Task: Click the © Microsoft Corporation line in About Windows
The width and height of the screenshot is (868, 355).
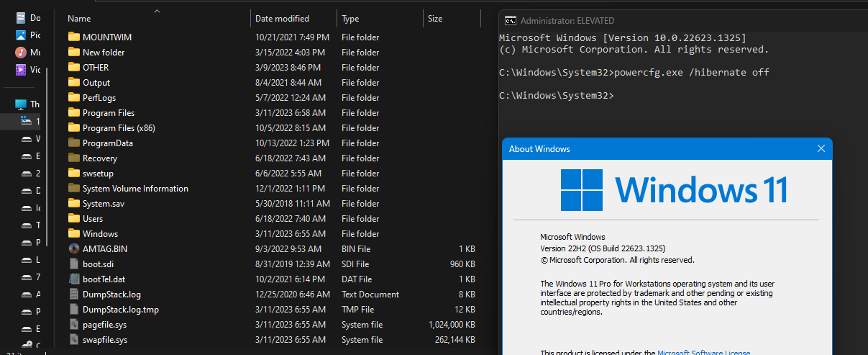Action: [x=617, y=259]
